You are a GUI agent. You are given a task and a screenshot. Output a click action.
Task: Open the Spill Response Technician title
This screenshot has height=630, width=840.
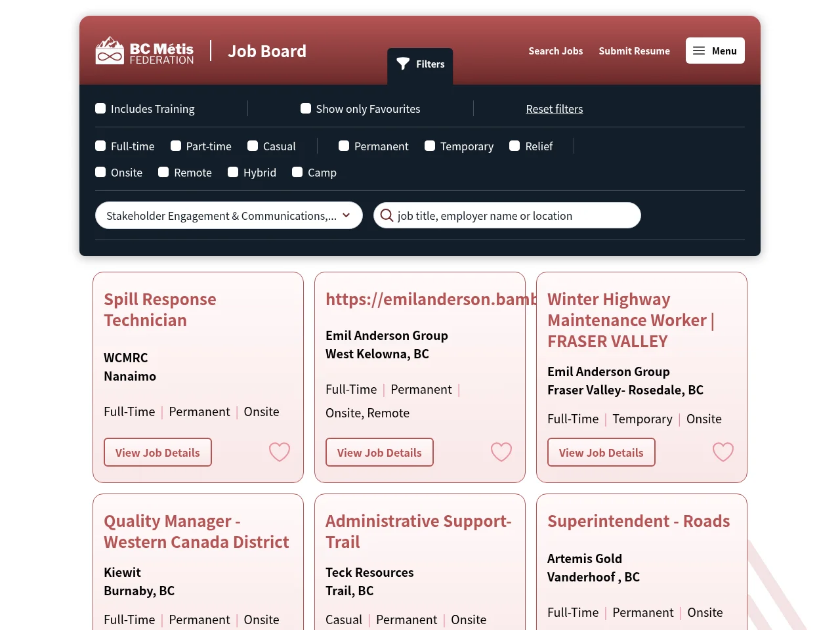[160, 310]
